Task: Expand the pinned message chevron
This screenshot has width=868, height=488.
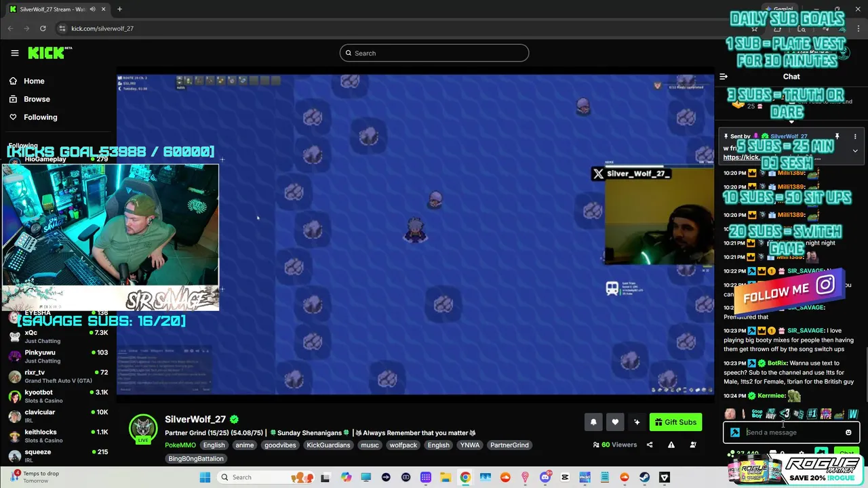Action: [x=855, y=150]
